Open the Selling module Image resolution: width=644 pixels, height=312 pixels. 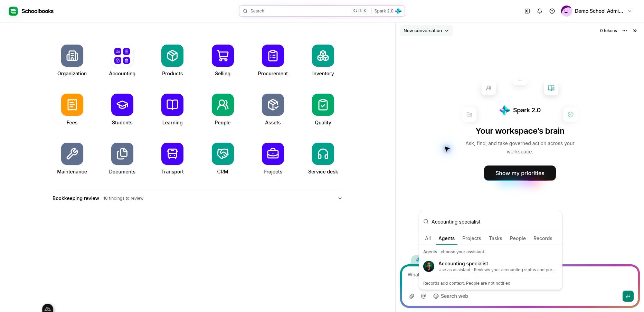[x=222, y=56]
